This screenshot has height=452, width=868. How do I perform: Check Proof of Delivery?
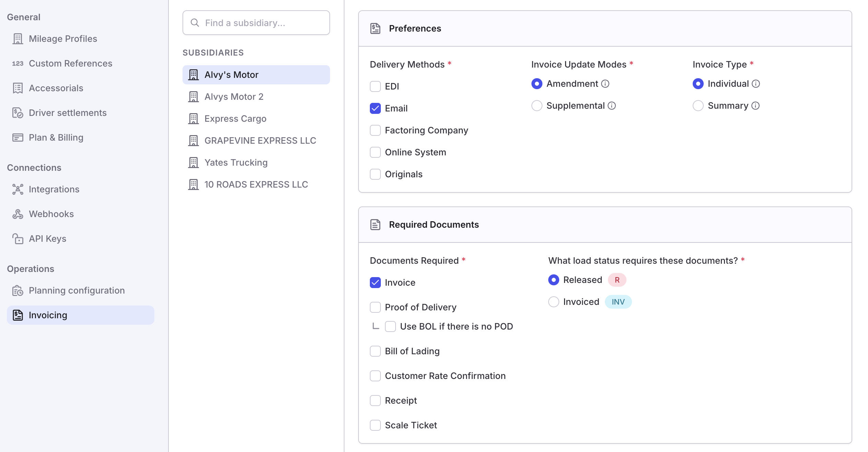[x=375, y=307]
